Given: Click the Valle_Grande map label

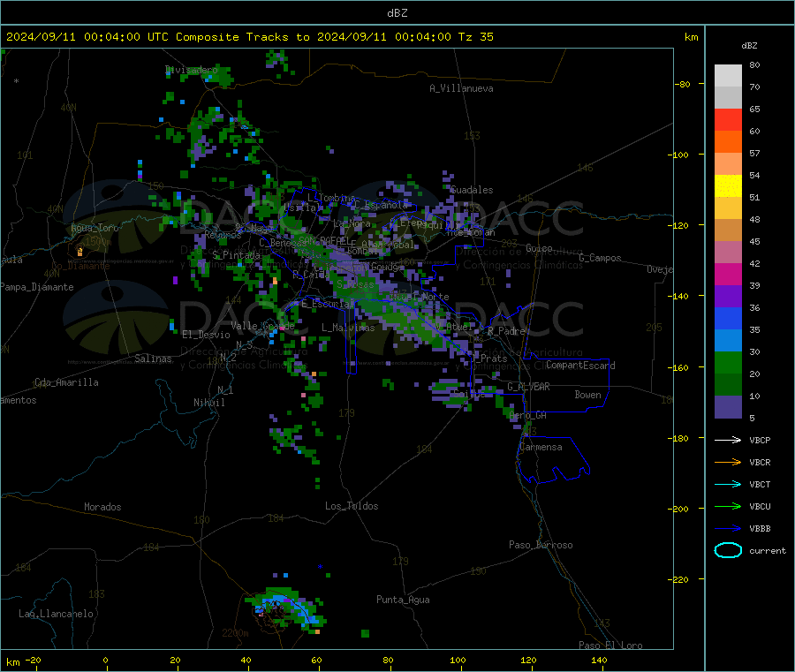Looking at the screenshot, I should pyautogui.click(x=263, y=325).
